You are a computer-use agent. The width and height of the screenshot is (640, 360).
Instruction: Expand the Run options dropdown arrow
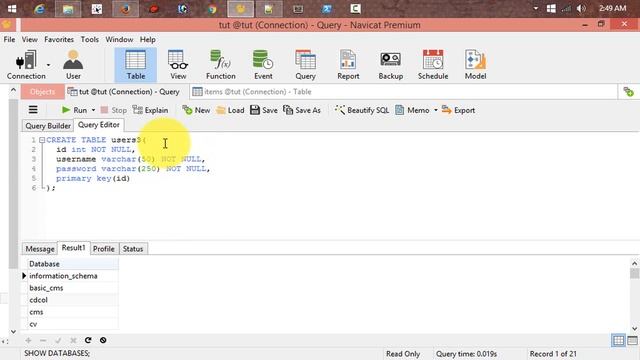pyautogui.click(x=93, y=110)
